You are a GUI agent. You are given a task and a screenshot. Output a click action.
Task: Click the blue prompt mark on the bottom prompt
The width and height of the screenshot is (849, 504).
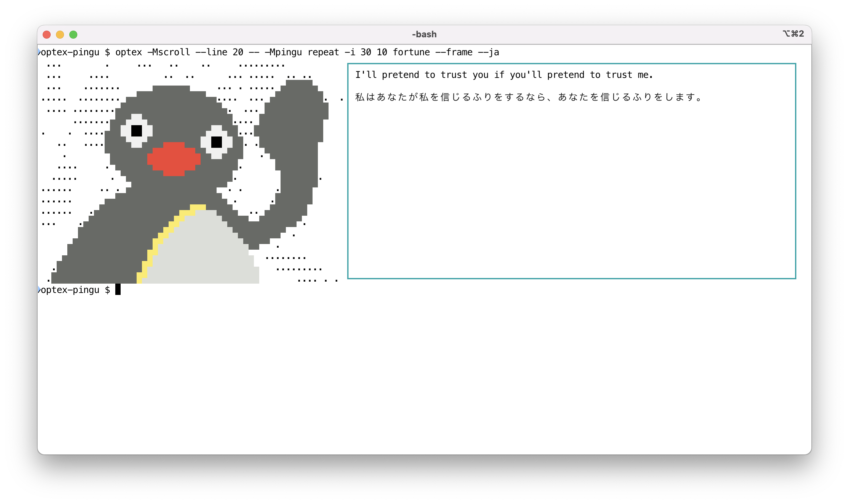tap(39, 290)
